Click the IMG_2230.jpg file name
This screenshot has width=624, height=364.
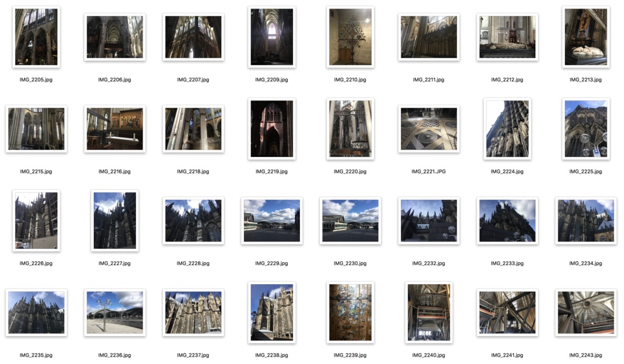350,263
